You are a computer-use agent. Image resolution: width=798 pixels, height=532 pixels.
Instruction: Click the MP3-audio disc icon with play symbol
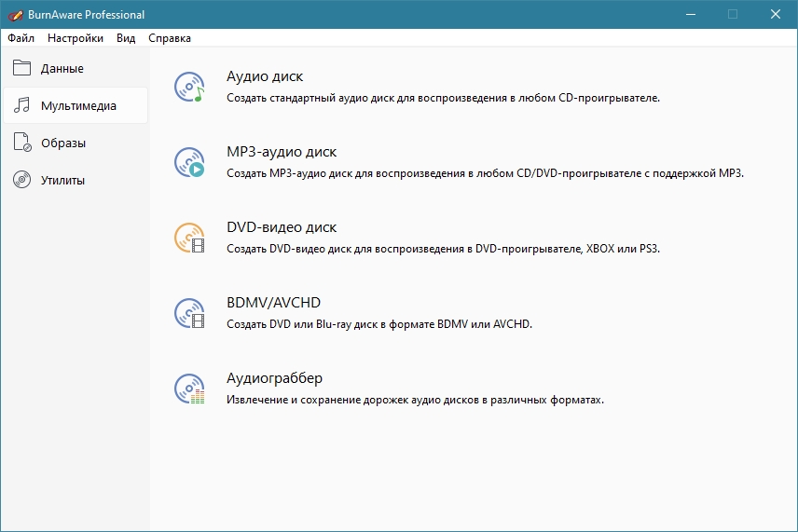tap(189, 162)
